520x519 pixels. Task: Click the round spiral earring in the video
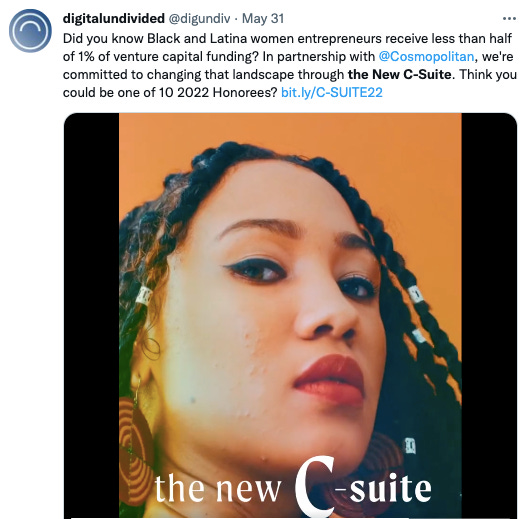coord(136,442)
